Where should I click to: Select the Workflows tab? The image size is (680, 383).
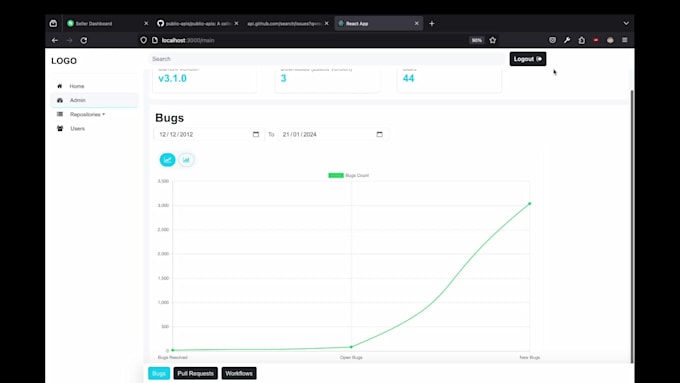tap(239, 373)
